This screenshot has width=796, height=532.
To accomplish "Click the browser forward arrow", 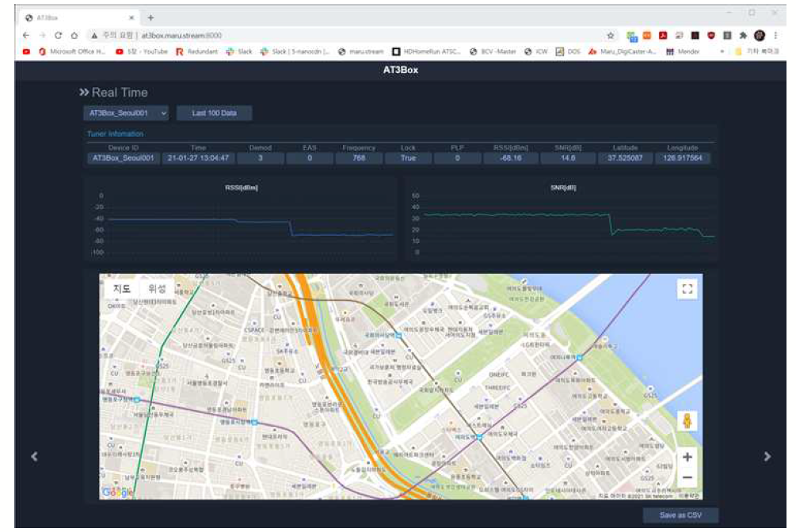I will click(x=42, y=36).
